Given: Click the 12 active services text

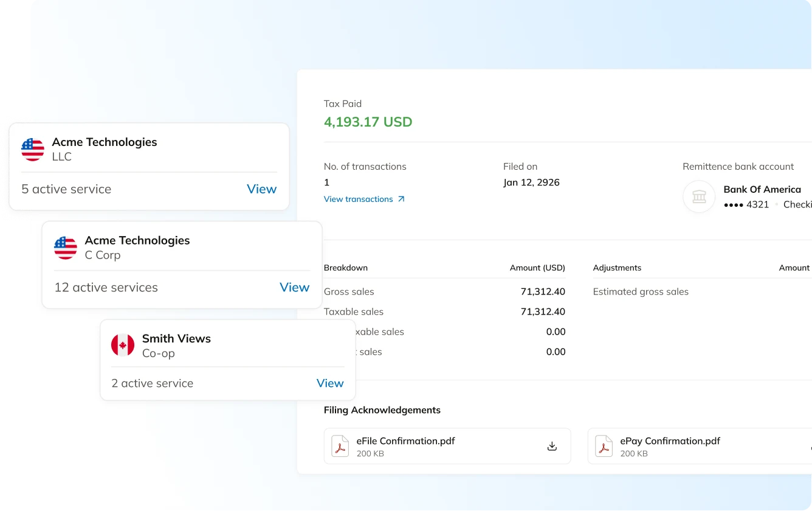Looking at the screenshot, I should coord(106,288).
